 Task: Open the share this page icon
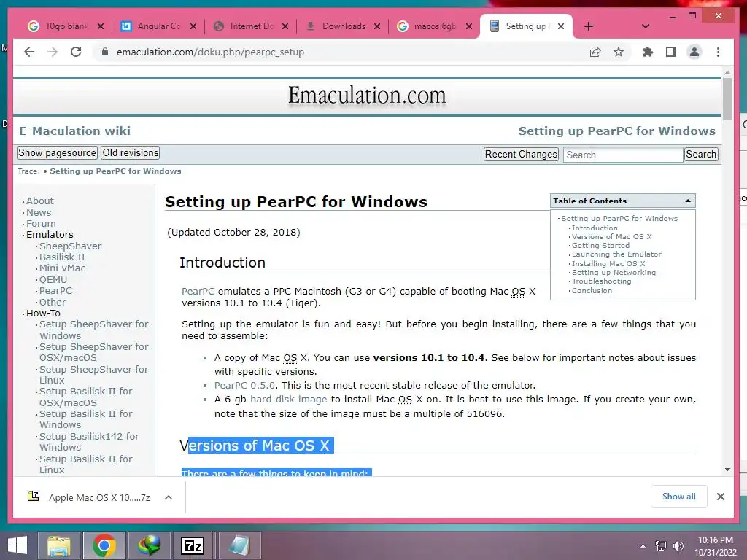pyautogui.click(x=595, y=52)
